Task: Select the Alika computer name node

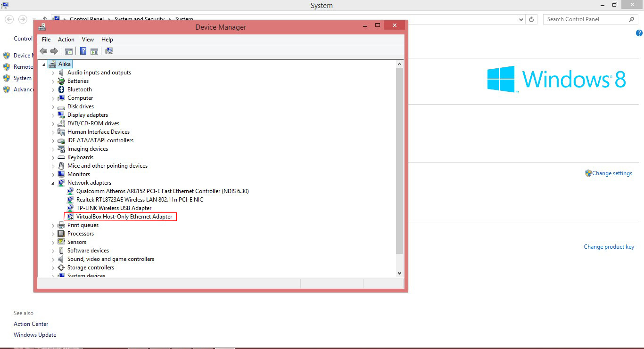Action: 65,64
